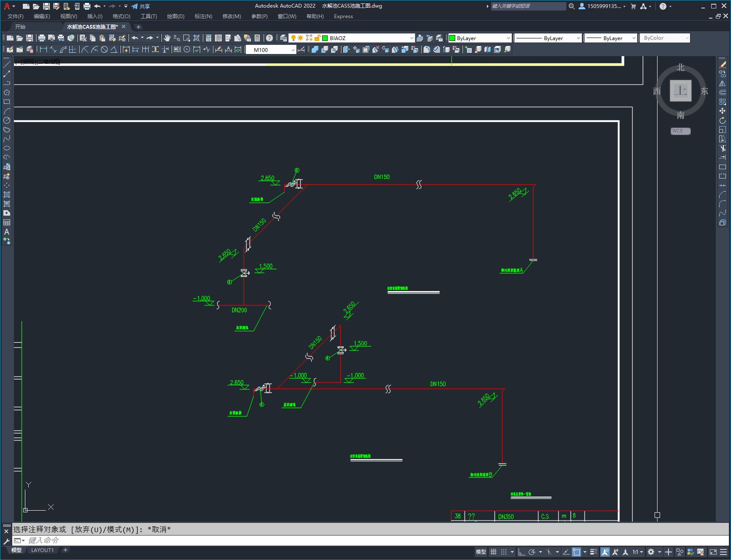Toggle Grid display in the status bar
This screenshot has width=731, height=560.
pyautogui.click(x=494, y=552)
